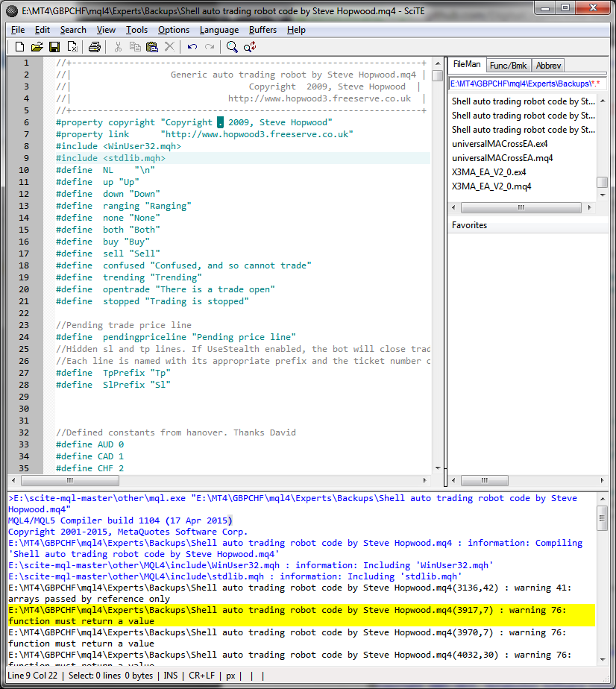Open the File menu
The height and width of the screenshot is (689, 616).
click(x=18, y=30)
